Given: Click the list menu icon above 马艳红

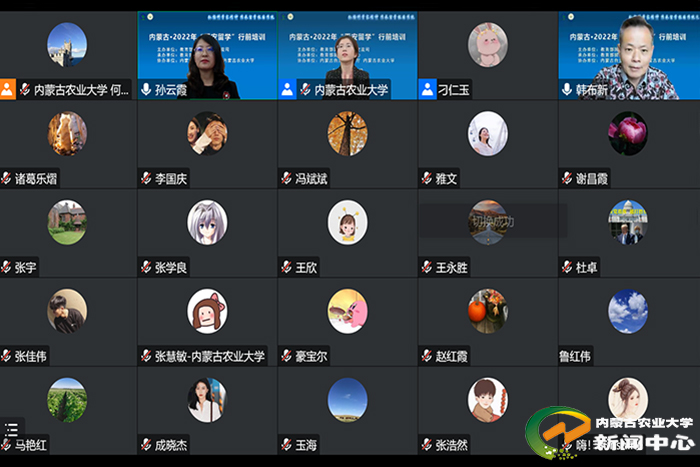Looking at the screenshot, I should click(x=11, y=429).
